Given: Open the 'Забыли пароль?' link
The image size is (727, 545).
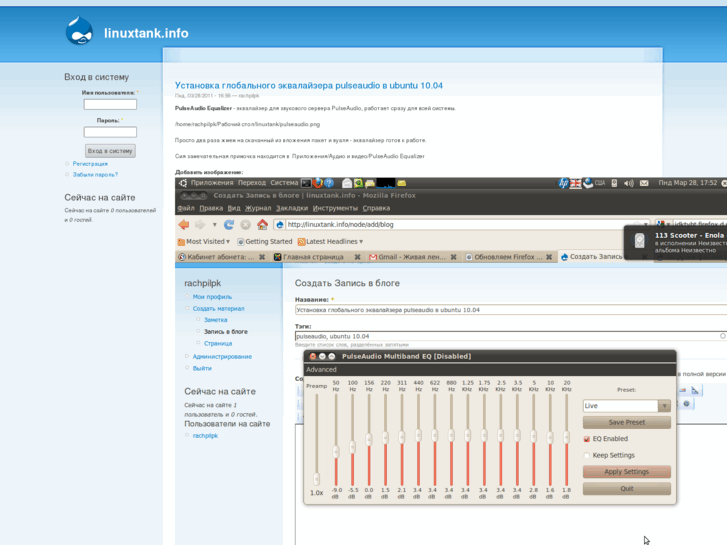Looking at the screenshot, I should click(95, 175).
